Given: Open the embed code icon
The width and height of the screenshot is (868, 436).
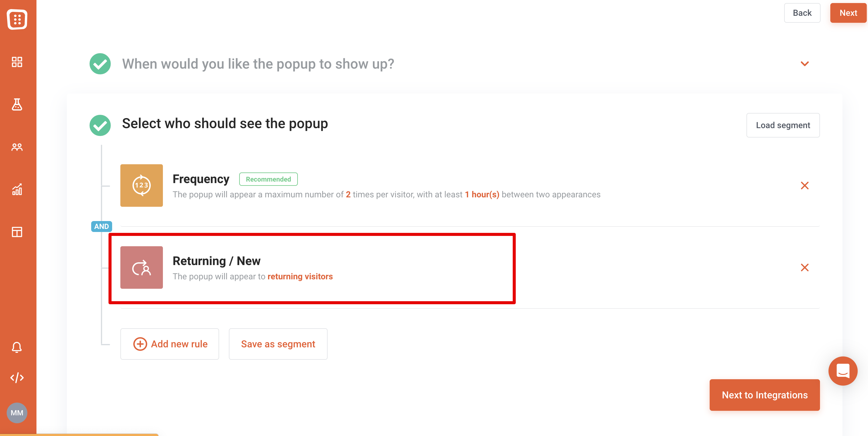Looking at the screenshot, I should point(17,377).
